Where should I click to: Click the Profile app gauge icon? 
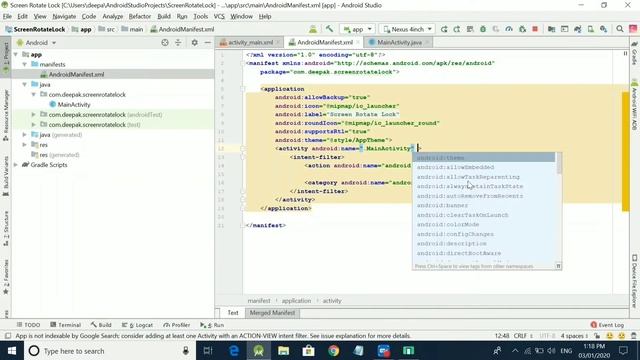click(x=509, y=29)
